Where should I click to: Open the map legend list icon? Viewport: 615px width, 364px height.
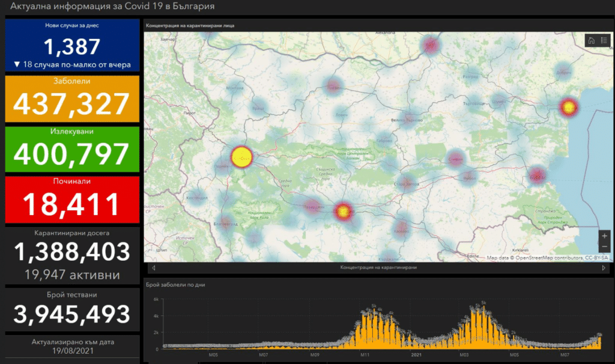pyautogui.click(x=604, y=40)
